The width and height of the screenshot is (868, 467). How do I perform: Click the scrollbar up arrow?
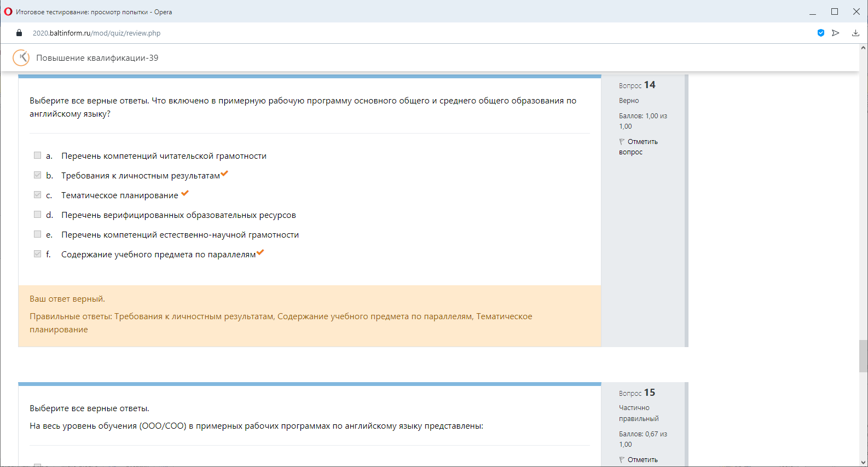(863, 48)
